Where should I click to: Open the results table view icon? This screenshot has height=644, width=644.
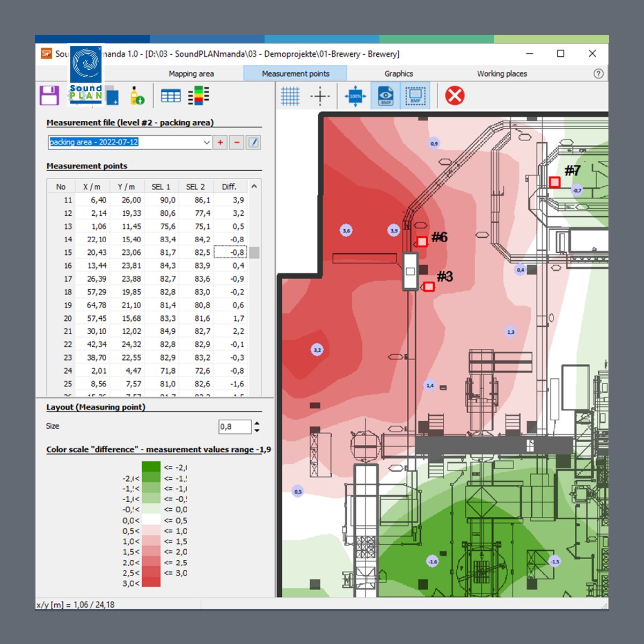(x=171, y=96)
